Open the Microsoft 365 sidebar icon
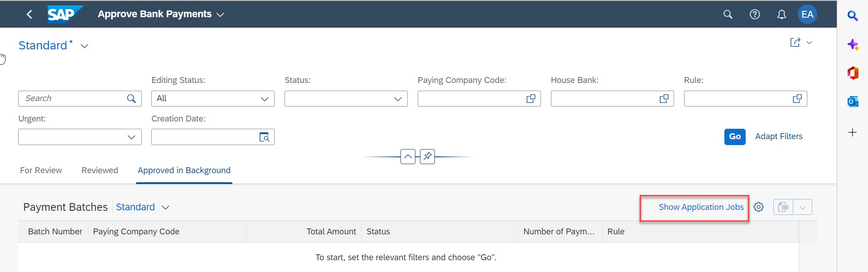This screenshot has height=272, width=868. coord(853,73)
